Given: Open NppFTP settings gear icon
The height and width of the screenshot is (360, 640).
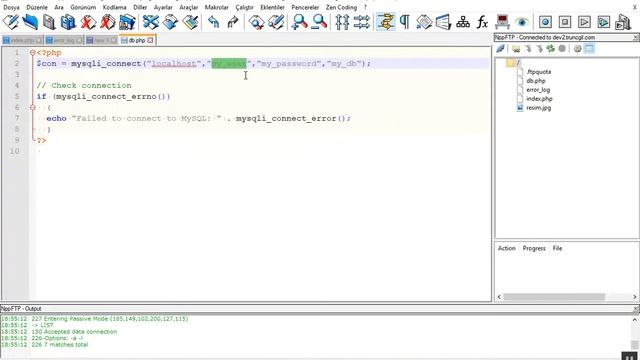Looking at the screenshot, I should tap(577, 49).
